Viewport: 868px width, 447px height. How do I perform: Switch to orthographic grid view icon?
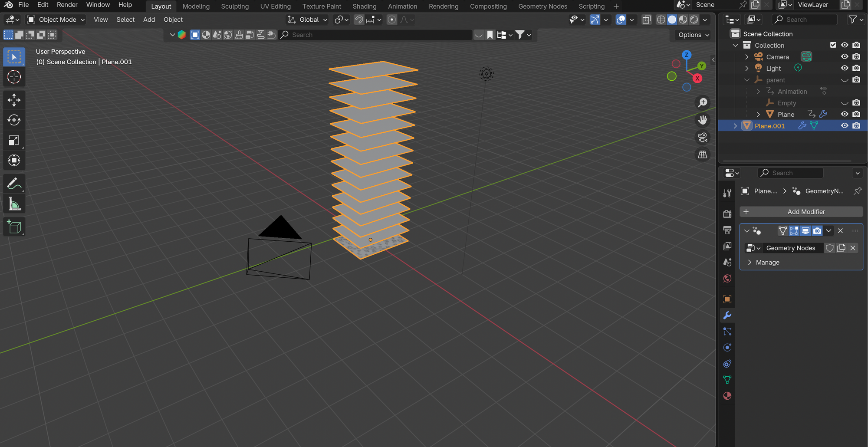(x=702, y=154)
